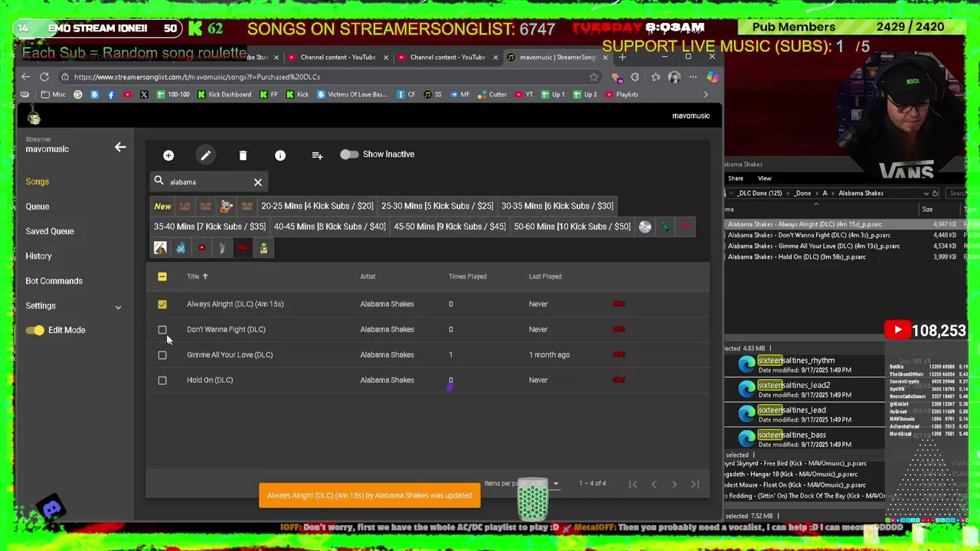Open the View tab in Explorer
This screenshot has width=980, height=551.
tap(764, 178)
